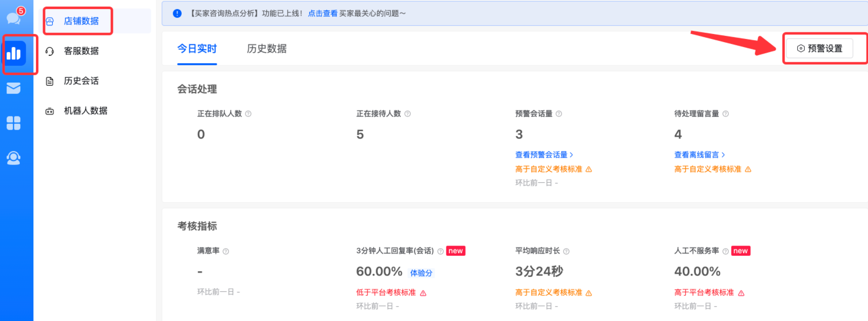
Task: Open 客服数据 menu item
Action: [x=81, y=51]
